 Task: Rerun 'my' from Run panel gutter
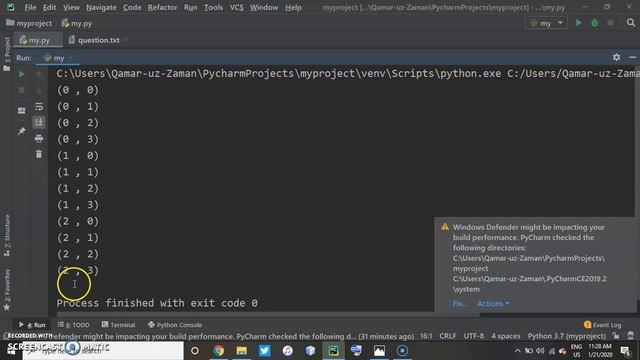22,74
